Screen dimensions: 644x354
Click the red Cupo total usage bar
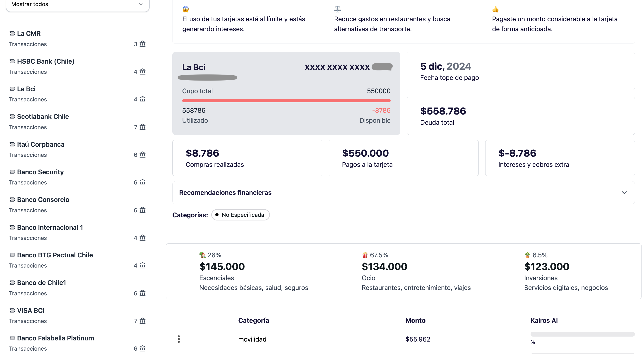286,101
